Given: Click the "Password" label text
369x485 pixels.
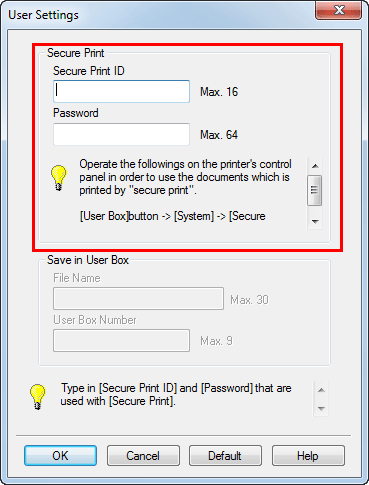Looking at the screenshot, I should pos(76,113).
